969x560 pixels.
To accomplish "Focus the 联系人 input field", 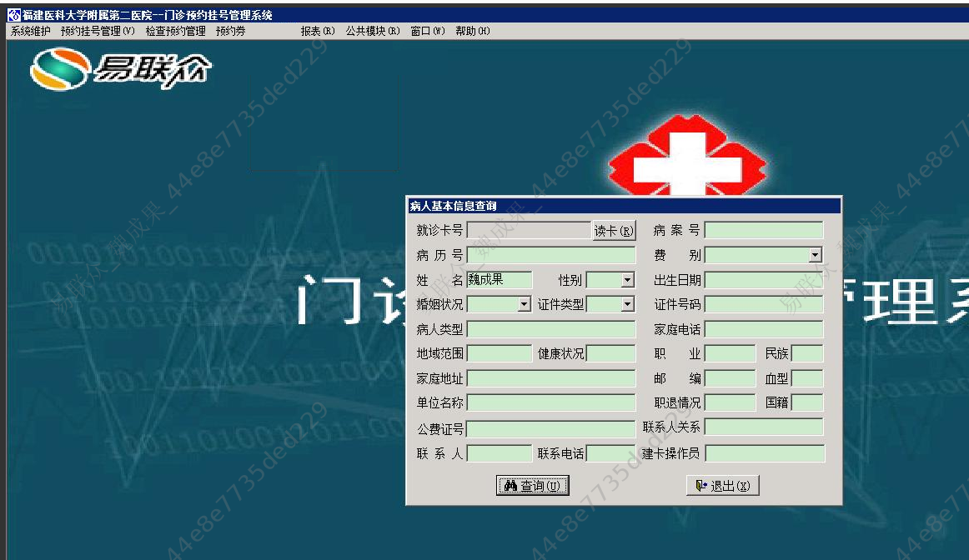I will (500, 453).
